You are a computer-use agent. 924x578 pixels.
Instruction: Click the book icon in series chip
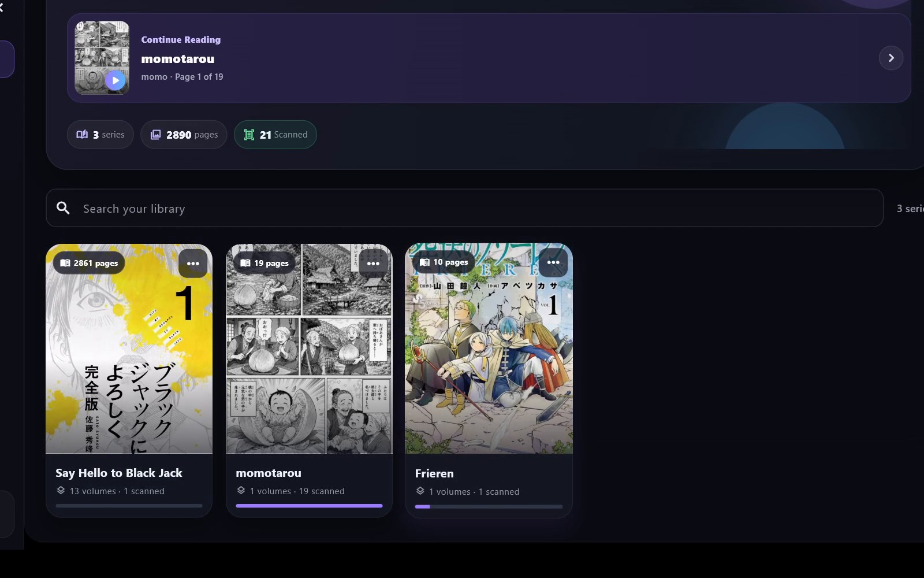[x=82, y=135]
